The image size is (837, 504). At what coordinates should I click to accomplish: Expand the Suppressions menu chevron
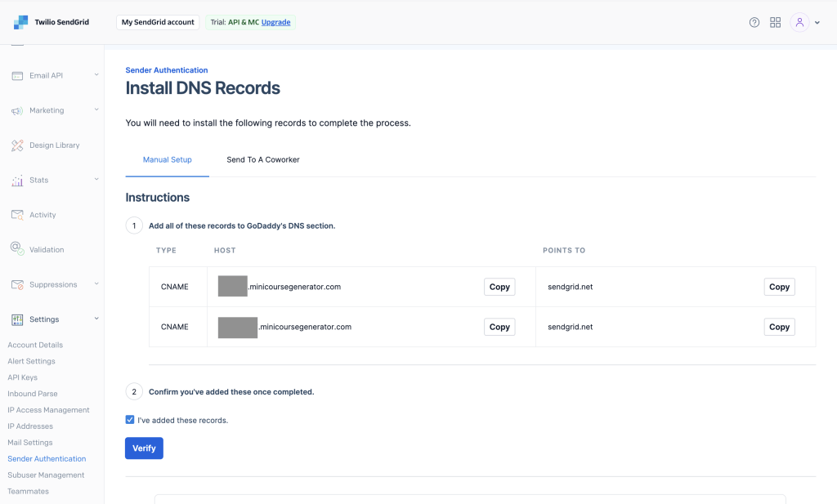pyautogui.click(x=96, y=284)
